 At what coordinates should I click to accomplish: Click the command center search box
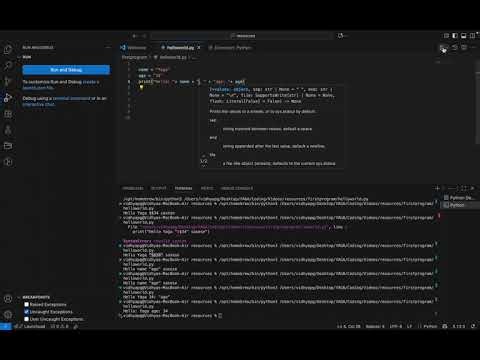[x=242, y=36]
